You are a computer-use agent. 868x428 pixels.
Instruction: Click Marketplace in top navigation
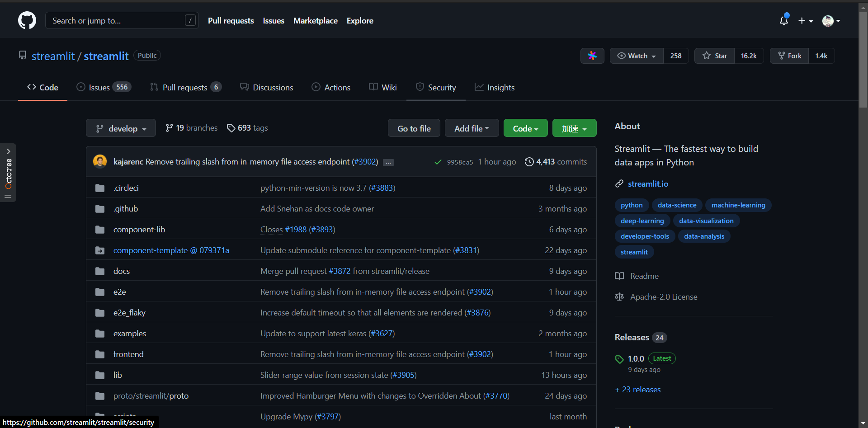pos(316,21)
